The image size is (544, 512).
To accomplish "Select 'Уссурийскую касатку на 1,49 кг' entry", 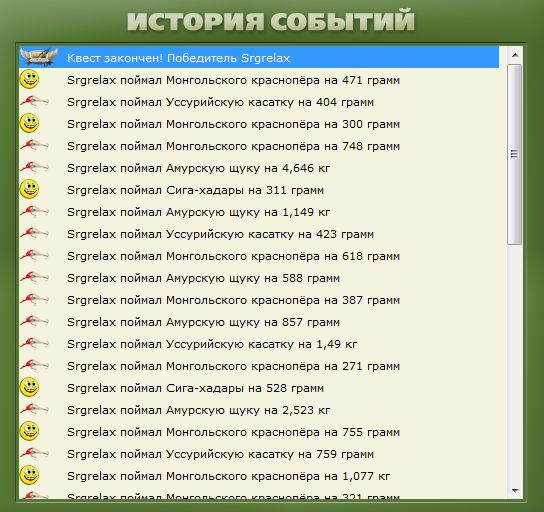I will (259, 344).
